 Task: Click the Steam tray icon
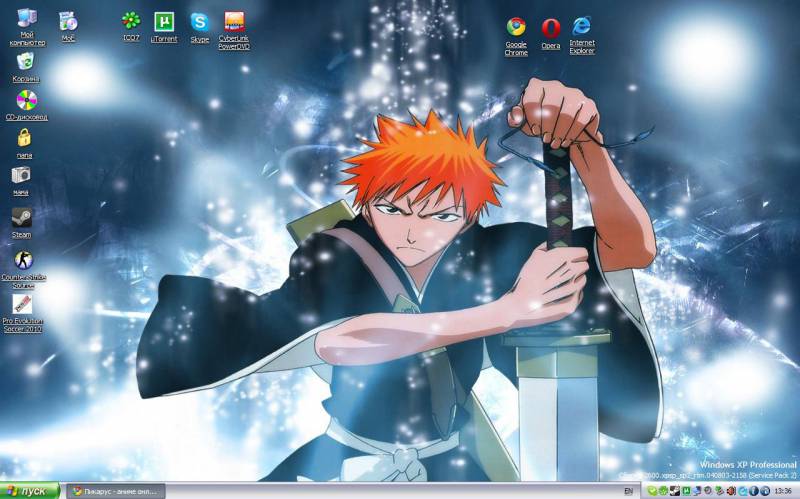674,491
